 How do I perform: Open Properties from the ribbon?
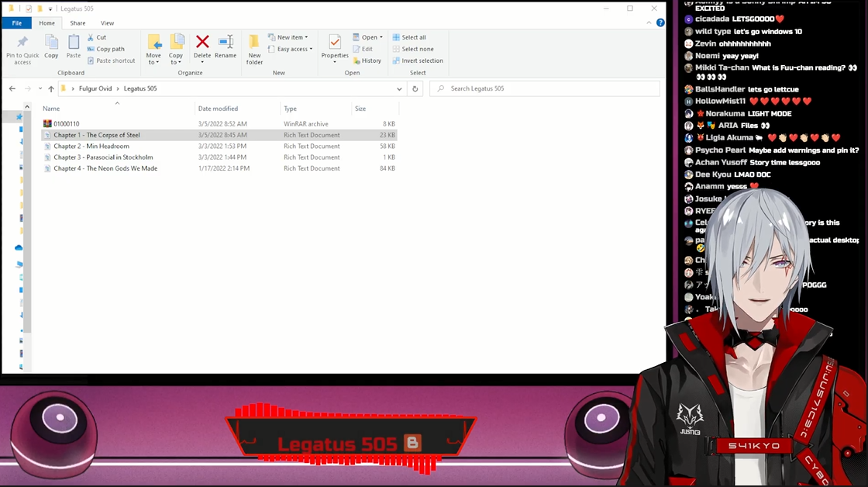coord(335,44)
